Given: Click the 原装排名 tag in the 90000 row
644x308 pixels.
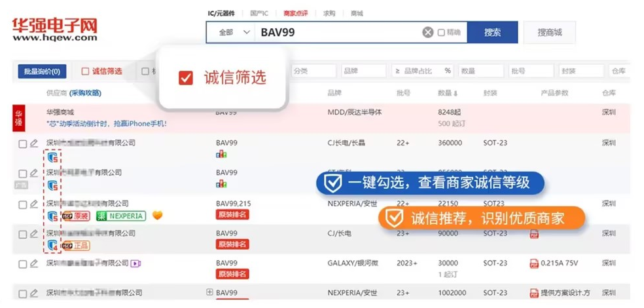Looking at the screenshot, I should point(232,244).
